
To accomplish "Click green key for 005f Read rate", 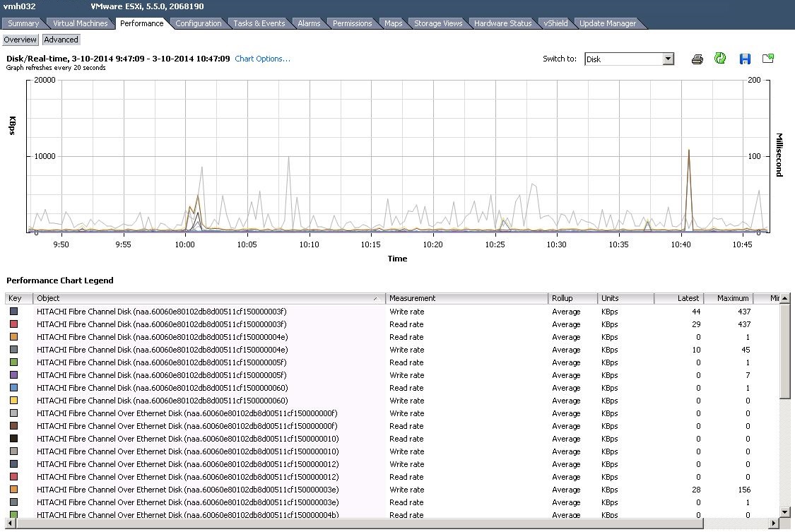I will [13, 362].
